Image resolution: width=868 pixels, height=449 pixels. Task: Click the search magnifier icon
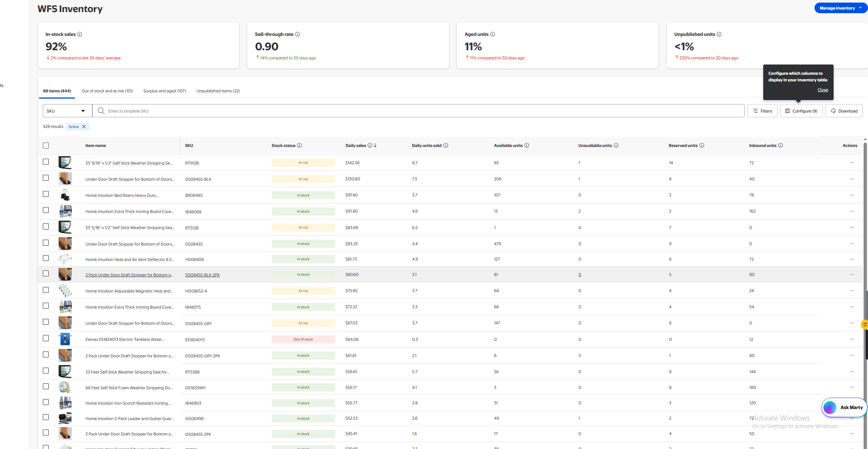click(101, 111)
